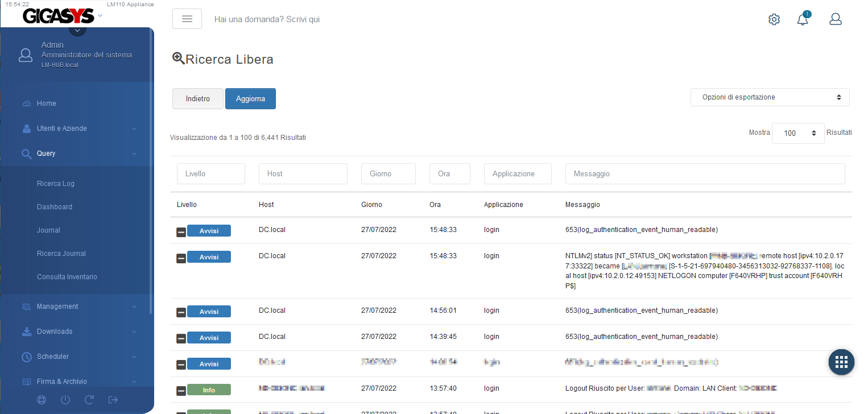This screenshot has height=414, width=868.
Task: Click the Scheduler clock icon
Action: 26,357
